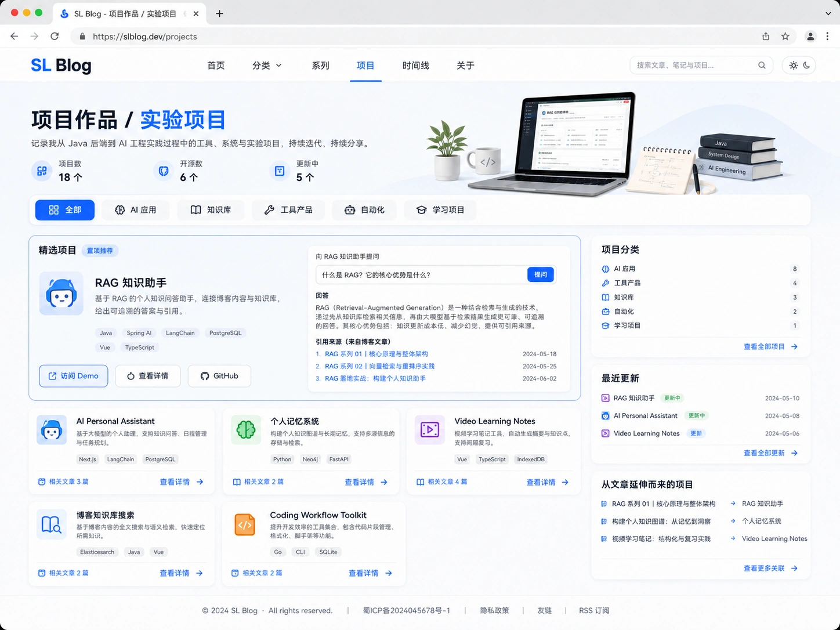Filter projects by 知识库
This screenshot has height=630, width=840.
click(x=211, y=210)
